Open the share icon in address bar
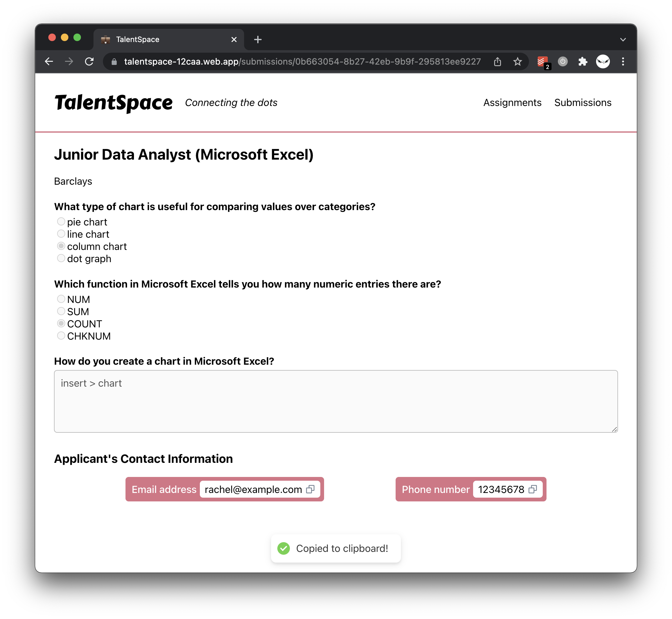 [497, 62]
